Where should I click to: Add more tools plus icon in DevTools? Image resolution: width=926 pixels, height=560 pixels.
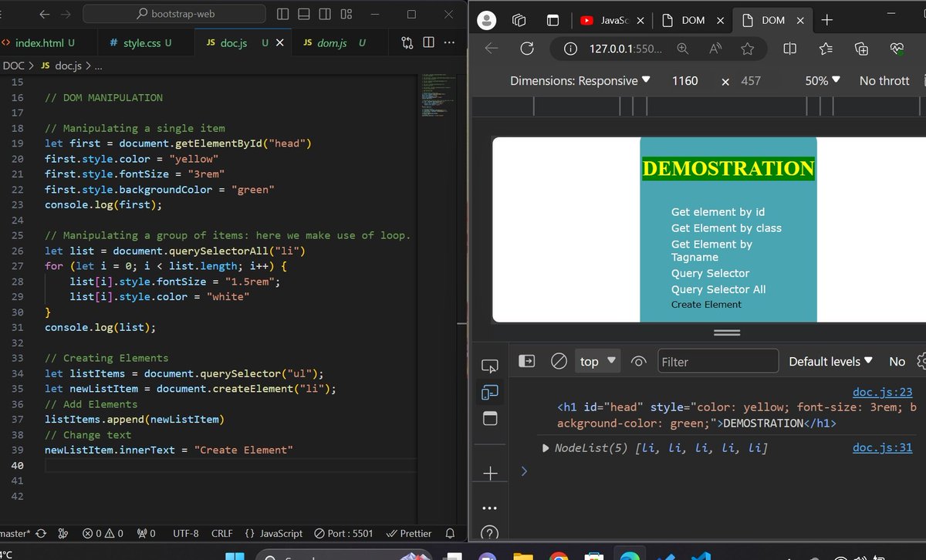coord(490,473)
